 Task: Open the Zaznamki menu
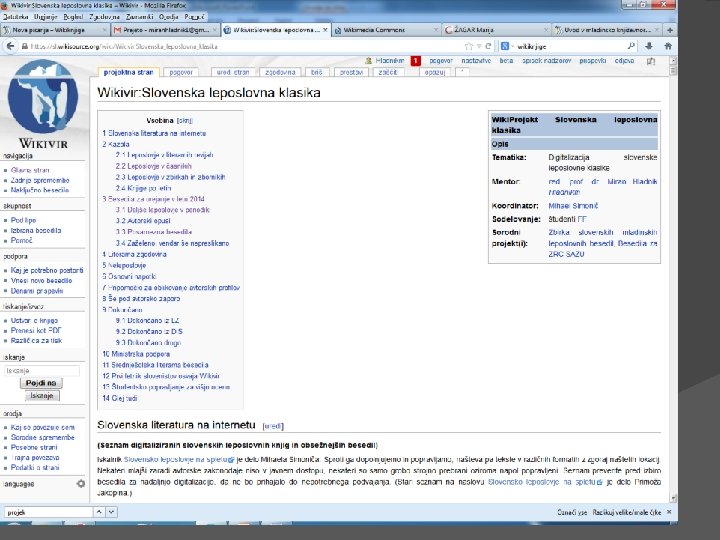[140, 17]
